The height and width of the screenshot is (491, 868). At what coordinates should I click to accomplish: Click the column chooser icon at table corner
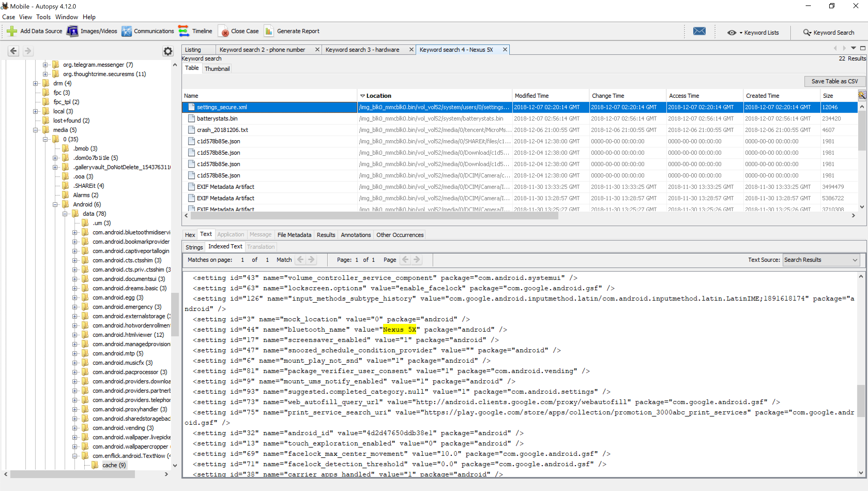tap(862, 95)
